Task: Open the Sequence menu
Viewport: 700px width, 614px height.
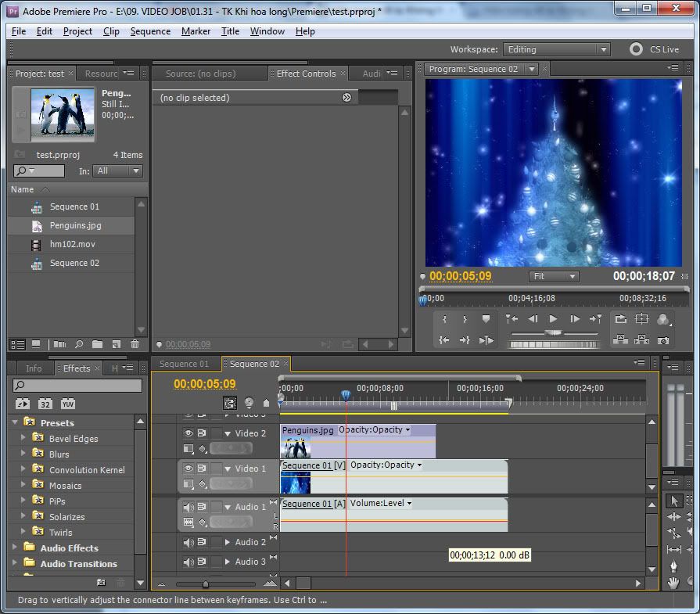Action: tap(150, 31)
